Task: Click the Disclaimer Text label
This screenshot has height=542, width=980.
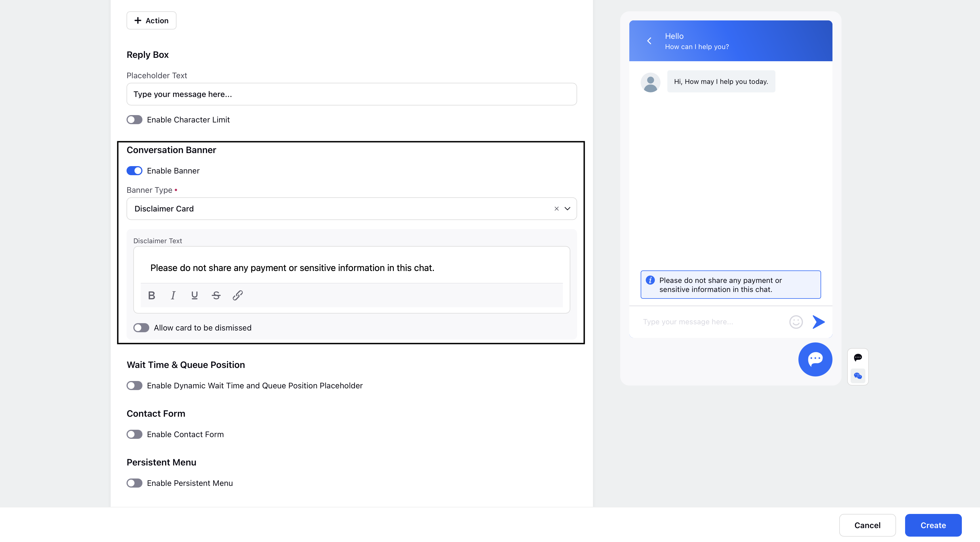Action: (x=157, y=241)
